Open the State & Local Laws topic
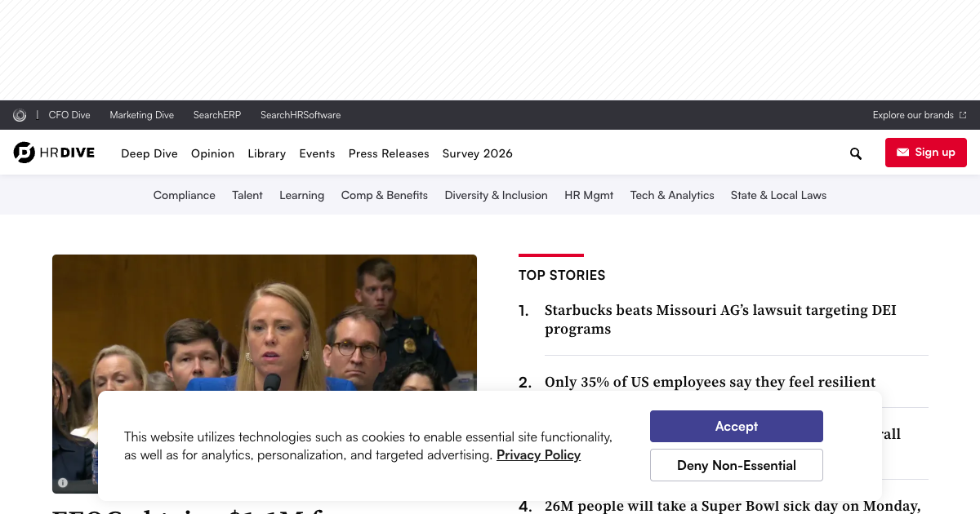 pyautogui.click(x=778, y=195)
